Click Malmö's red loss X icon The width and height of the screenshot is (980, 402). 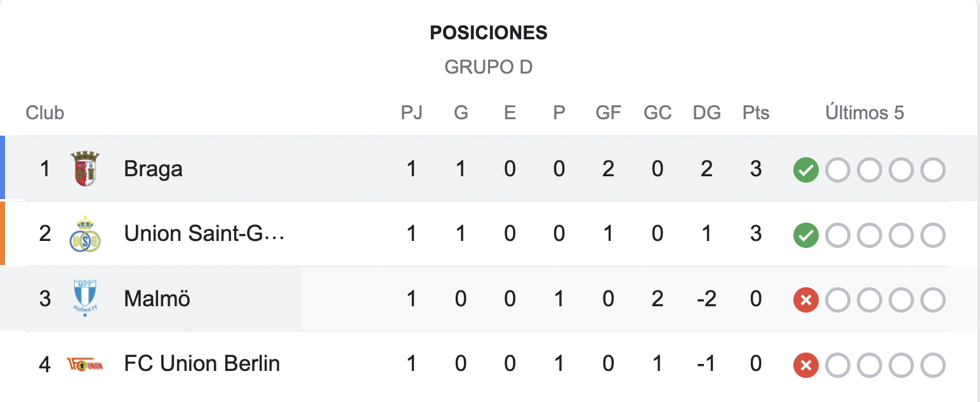pyautogui.click(x=806, y=300)
